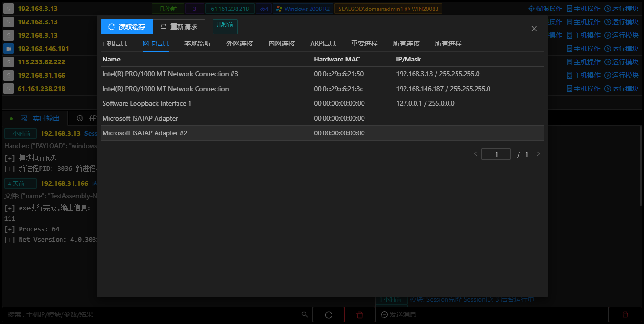Switch to the 所有连接 tab
The width and height of the screenshot is (644, 324).
[406, 43]
